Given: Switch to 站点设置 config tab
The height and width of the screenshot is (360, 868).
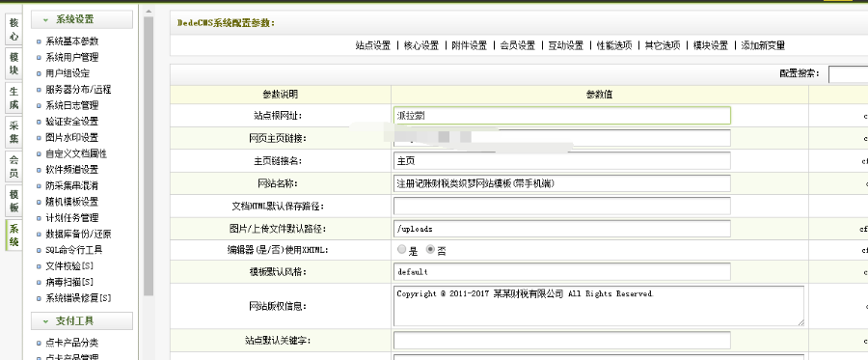Looking at the screenshot, I should (373, 46).
